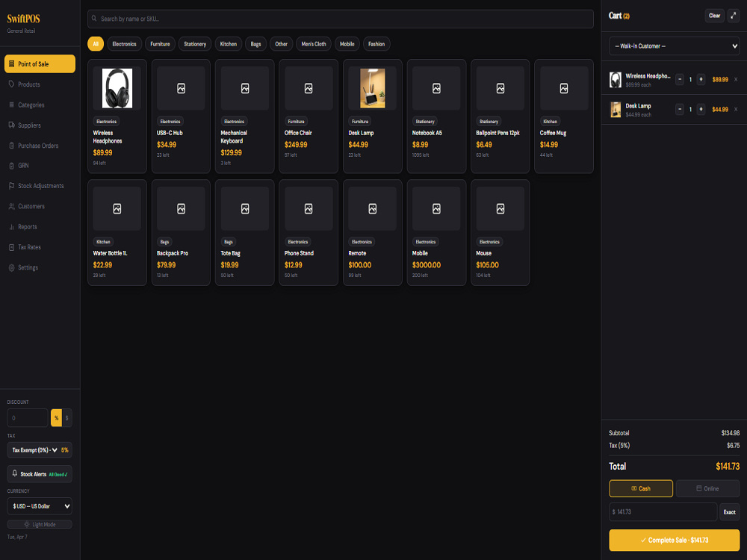Remove Wireless Headphones from the cart
Viewport: 747px width, 560px height.
point(736,80)
